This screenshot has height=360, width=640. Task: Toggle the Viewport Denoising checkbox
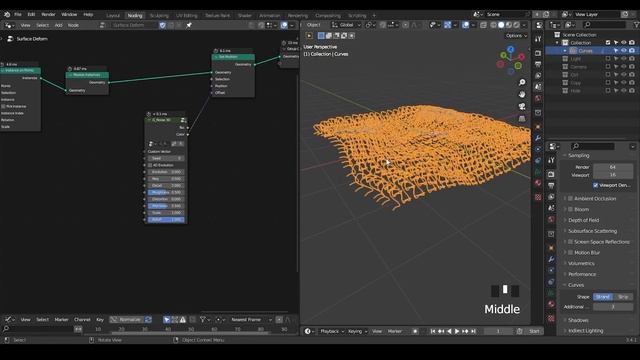coord(596,185)
